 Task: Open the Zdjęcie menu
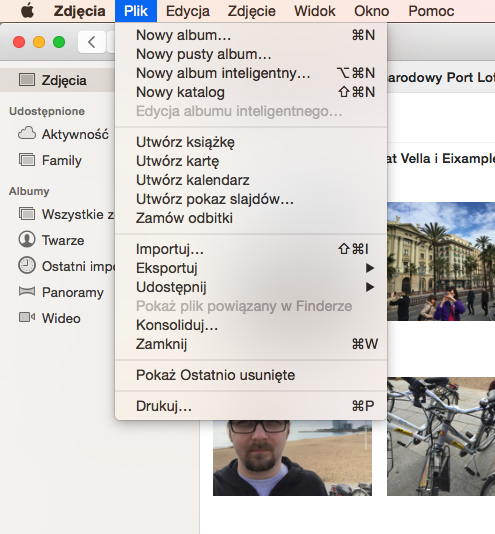[251, 11]
